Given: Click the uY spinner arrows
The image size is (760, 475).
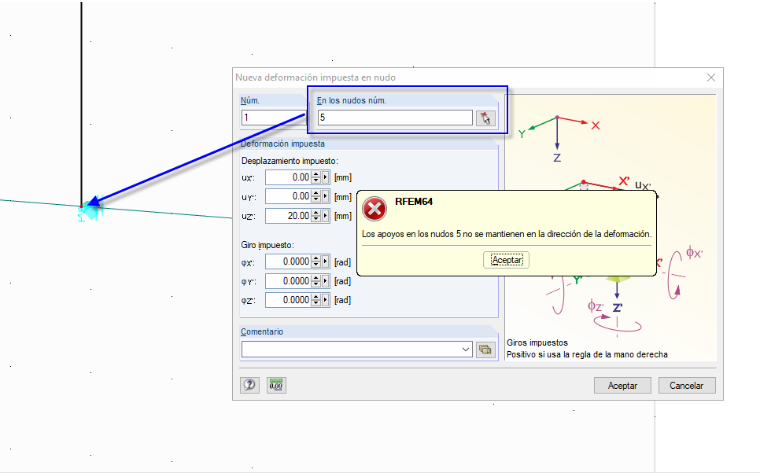Looking at the screenshot, I should click(x=316, y=196).
